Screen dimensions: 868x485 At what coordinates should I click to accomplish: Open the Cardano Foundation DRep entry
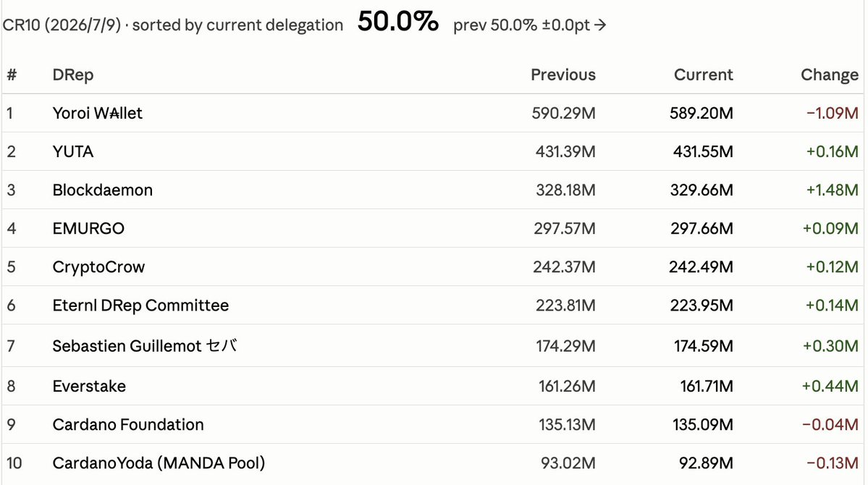[x=128, y=425]
